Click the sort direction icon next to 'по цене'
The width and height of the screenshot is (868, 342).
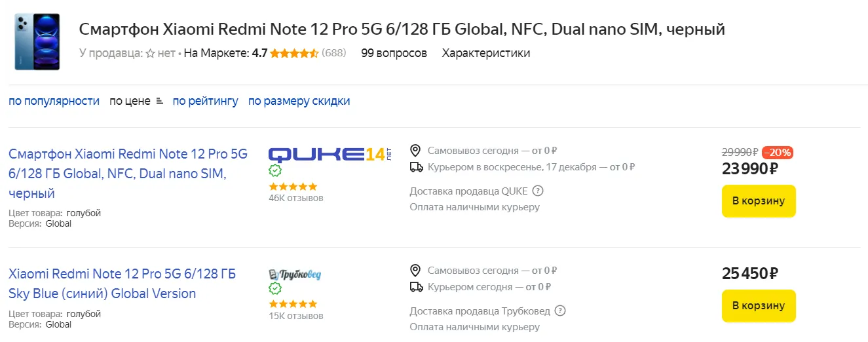coord(159,102)
